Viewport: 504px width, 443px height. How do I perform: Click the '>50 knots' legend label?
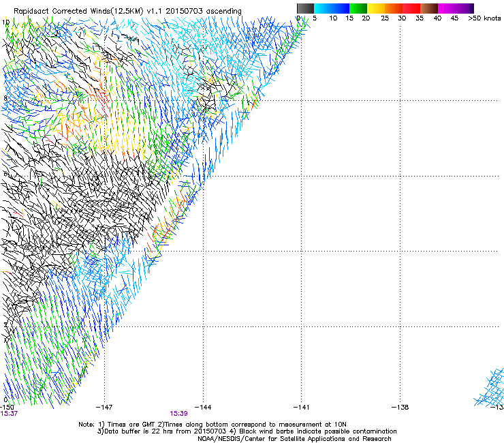pyautogui.click(x=484, y=18)
